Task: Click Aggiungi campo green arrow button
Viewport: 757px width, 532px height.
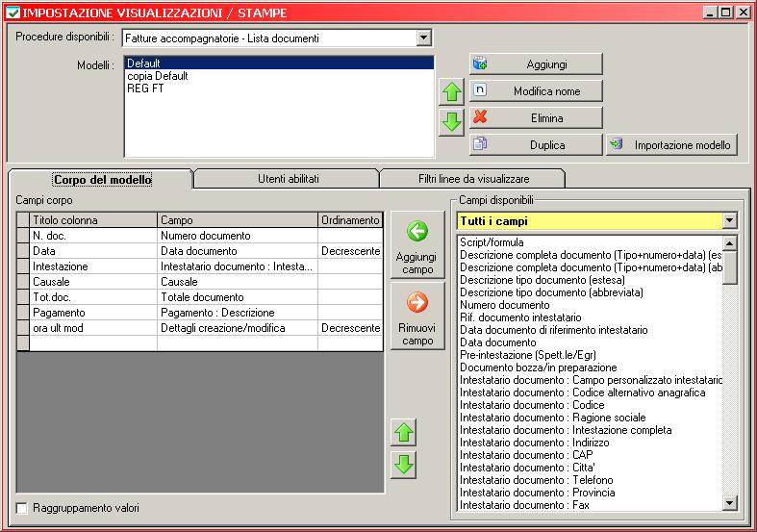Action: click(x=416, y=245)
